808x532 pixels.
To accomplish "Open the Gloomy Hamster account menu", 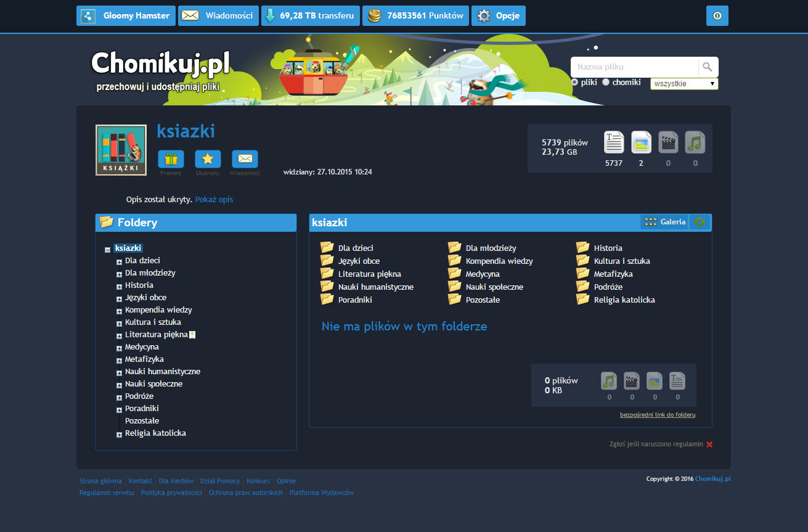I will click(126, 16).
